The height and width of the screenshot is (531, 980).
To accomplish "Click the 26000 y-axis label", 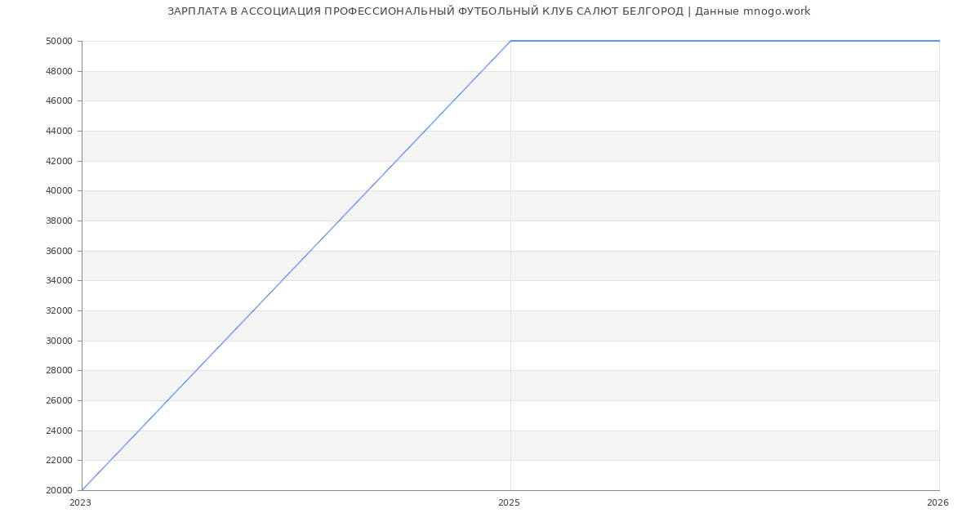I will click(60, 400).
